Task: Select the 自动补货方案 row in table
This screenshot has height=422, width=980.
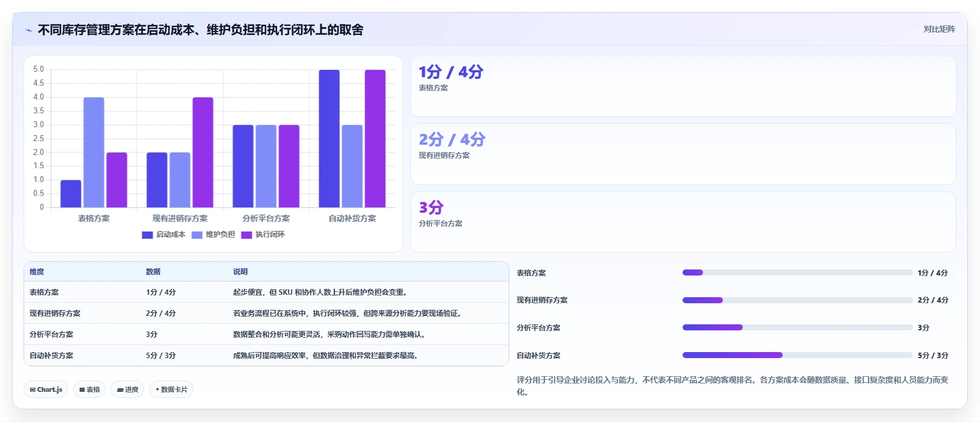Action: pyautogui.click(x=266, y=355)
